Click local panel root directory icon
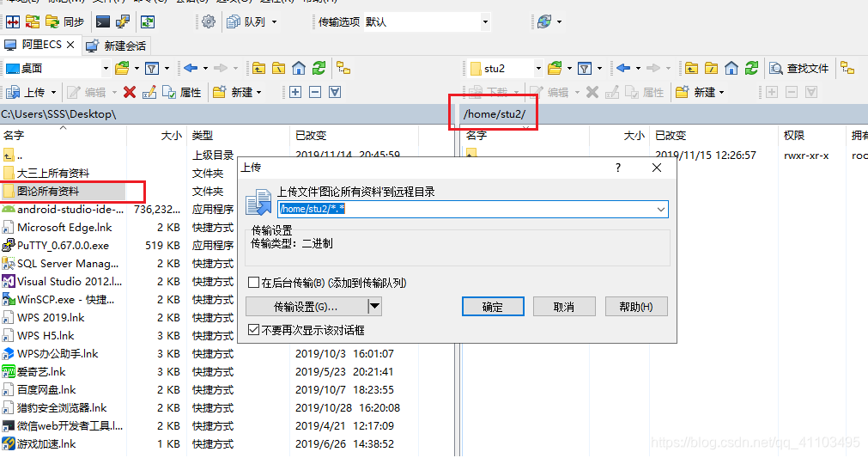 point(278,69)
